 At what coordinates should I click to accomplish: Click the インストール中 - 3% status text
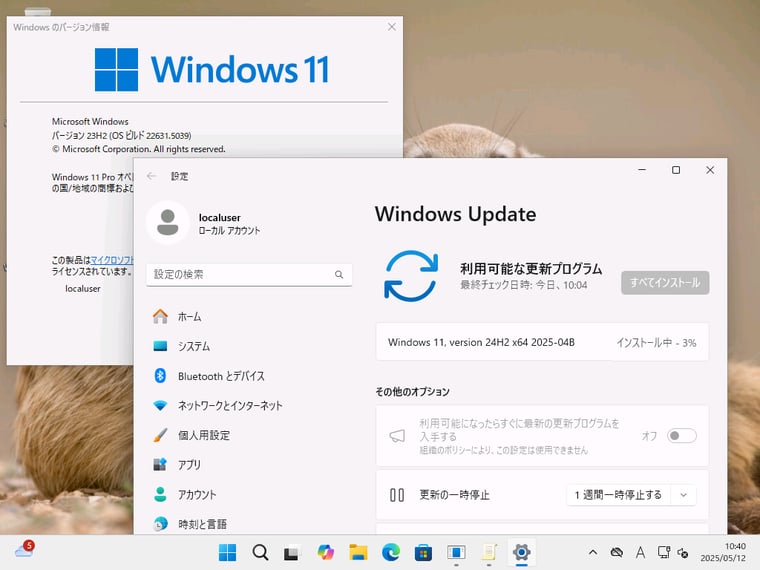tap(656, 343)
